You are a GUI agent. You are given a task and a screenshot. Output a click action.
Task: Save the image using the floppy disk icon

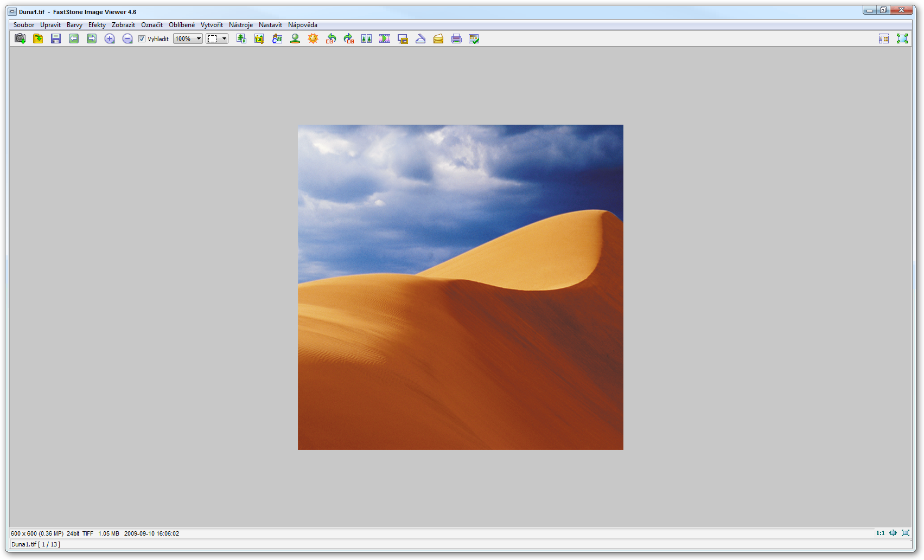(56, 38)
